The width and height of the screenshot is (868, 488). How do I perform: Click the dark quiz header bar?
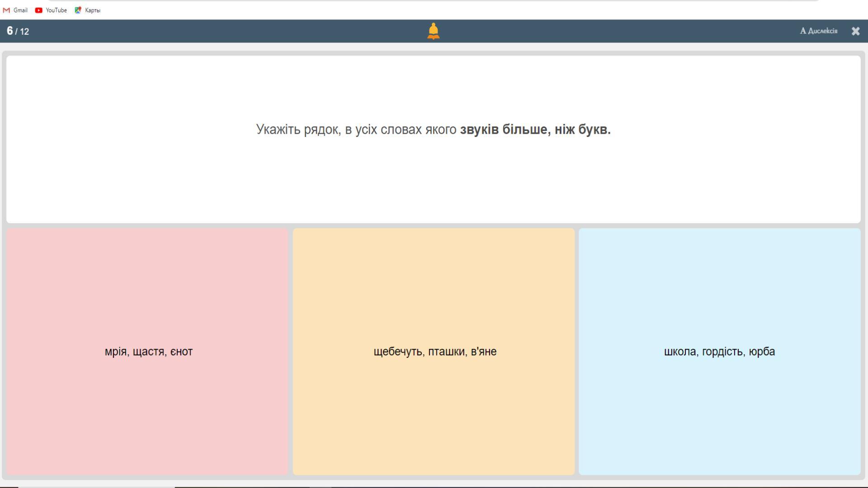(x=226, y=31)
